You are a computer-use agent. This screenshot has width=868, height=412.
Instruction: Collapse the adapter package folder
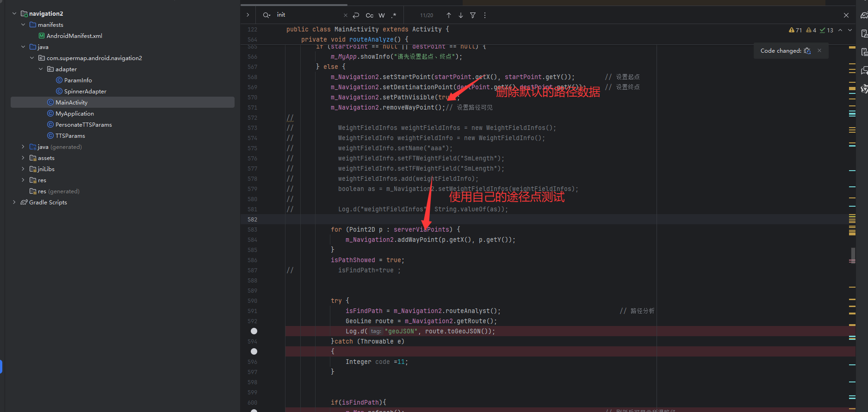tap(41, 69)
